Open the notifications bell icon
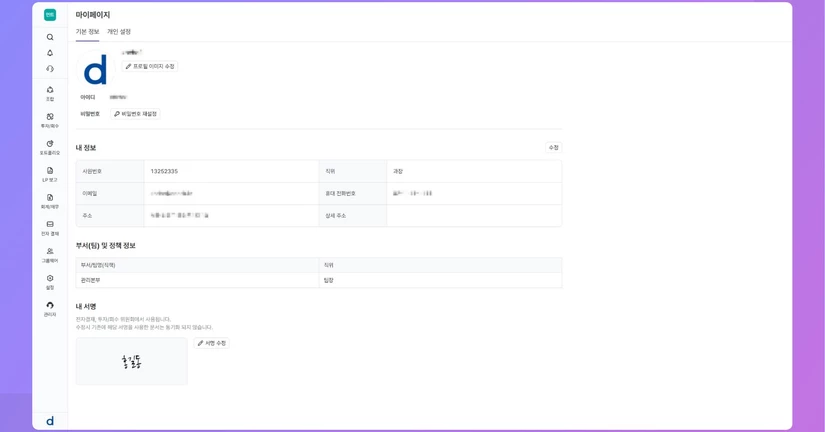Viewport: 825px width, 432px height. tap(50, 53)
